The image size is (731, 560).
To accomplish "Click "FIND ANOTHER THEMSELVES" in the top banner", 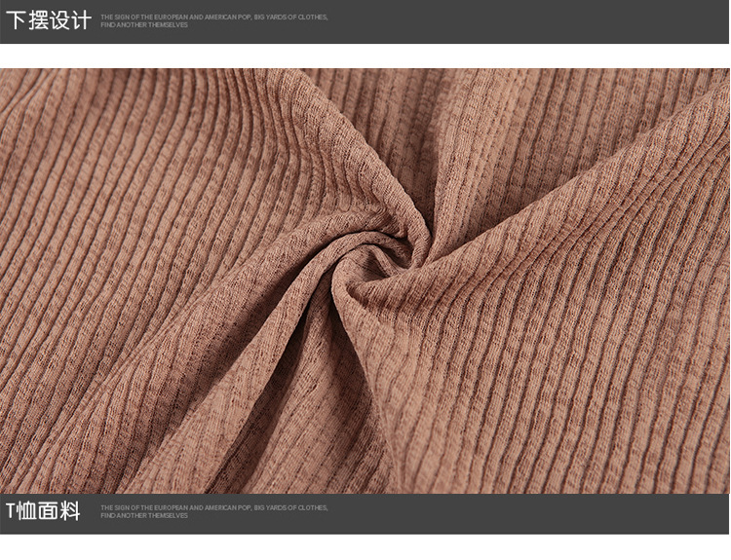I will (x=144, y=25).
